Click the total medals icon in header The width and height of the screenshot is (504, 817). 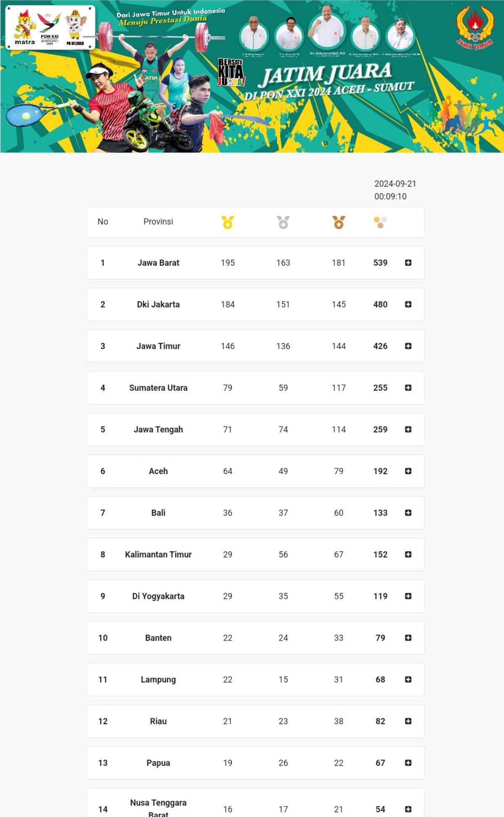(x=380, y=222)
